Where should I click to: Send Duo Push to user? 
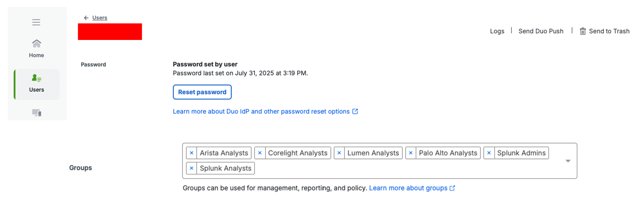point(541,31)
